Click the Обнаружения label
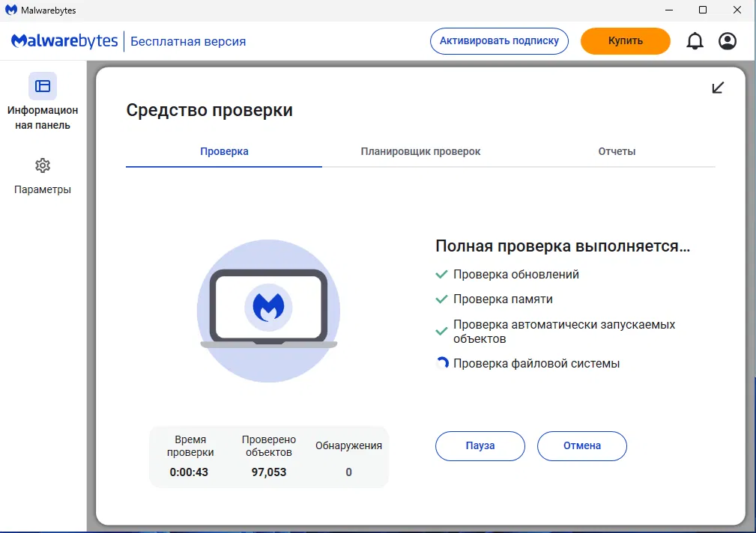 point(348,445)
